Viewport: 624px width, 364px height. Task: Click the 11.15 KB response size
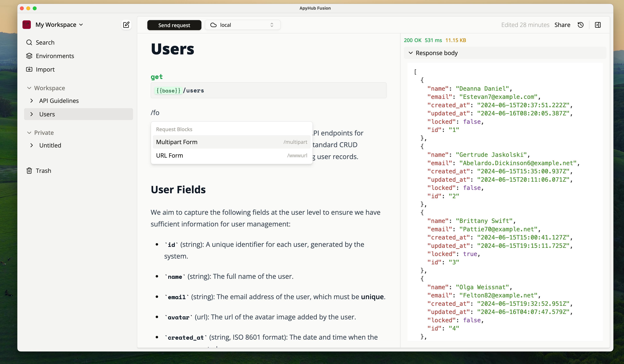[x=456, y=40]
